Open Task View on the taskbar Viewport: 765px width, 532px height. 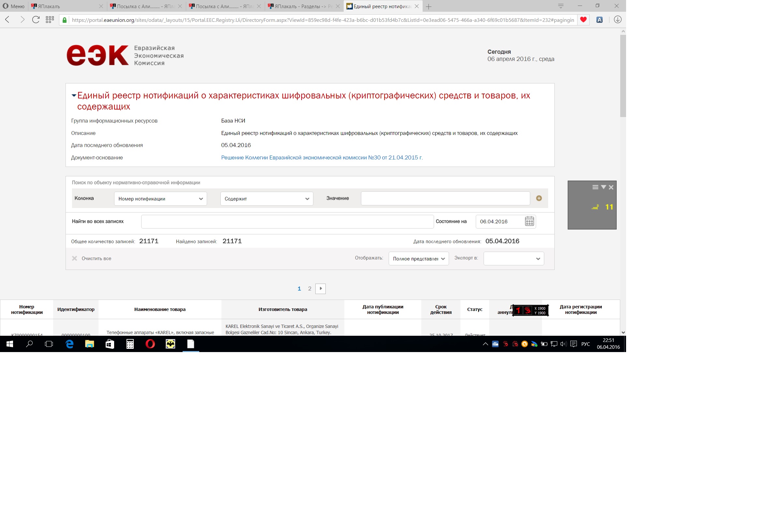[49, 344]
